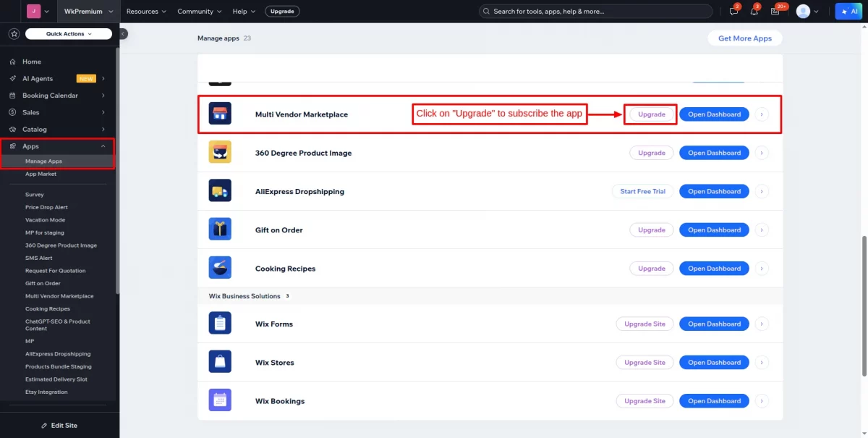Start Free Trial for AliExpress Dropshipping
The width and height of the screenshot is (868, 438).
point(642,191)
